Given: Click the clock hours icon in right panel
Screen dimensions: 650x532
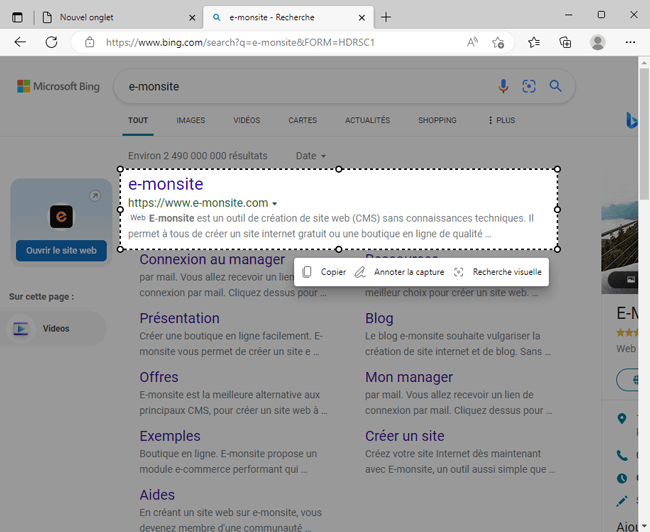Looking at the screenshot, I should coord(622,478).
